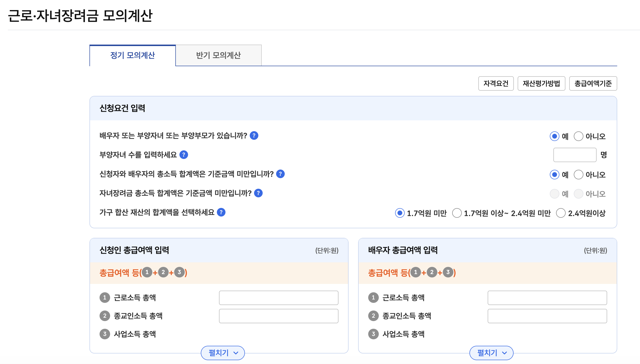Open help for household property selection
The image size is (640, 364).
221,213
